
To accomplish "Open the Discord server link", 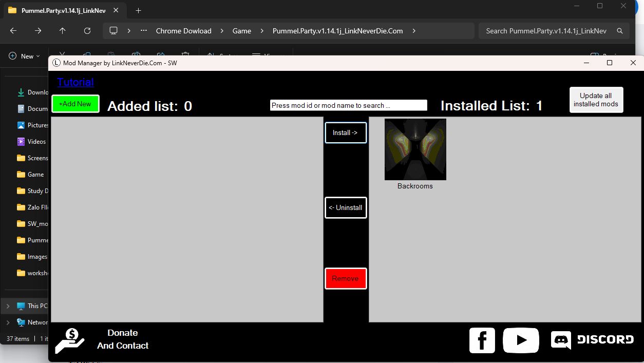I will [592, 340].
